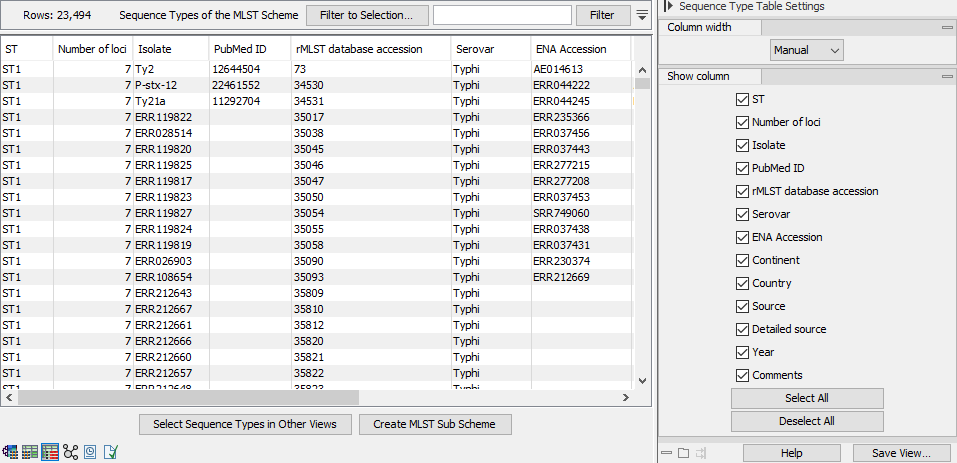Show the history clock icon view
Viewport: 957px width, 463px height.
point(90,452)
